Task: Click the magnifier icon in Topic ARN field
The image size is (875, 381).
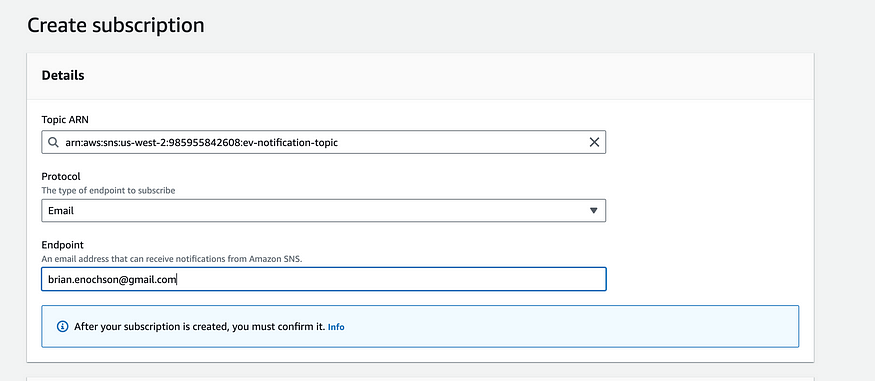Action: (54, 142)
